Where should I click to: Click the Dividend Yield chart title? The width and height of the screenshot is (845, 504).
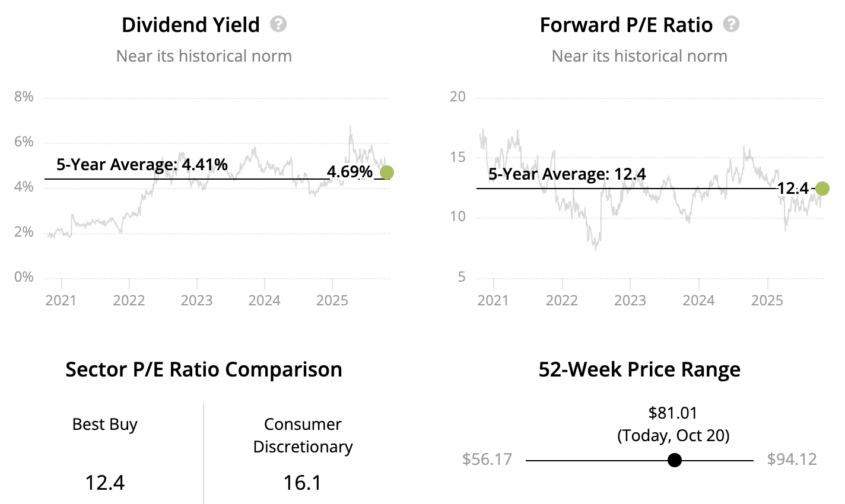[x=190, y=25]
